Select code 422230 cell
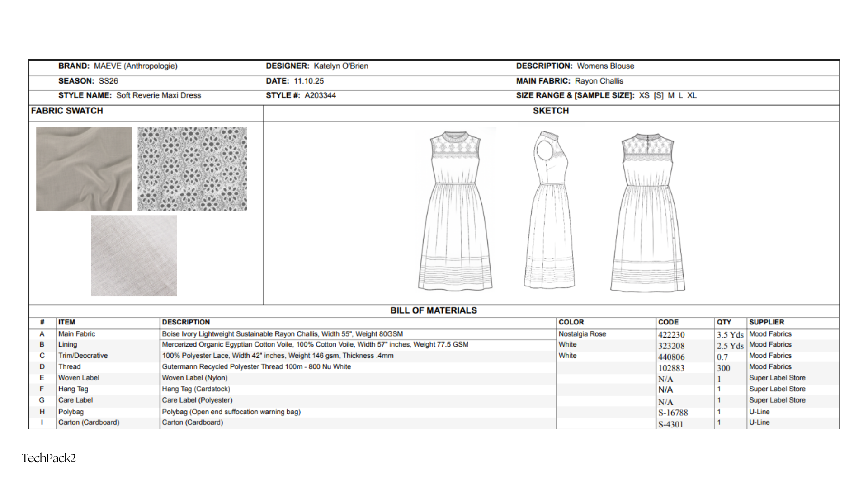Screen dimensions: 868x488 (x=671, y=335)
